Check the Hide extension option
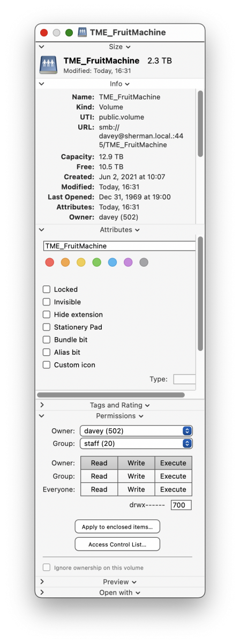This screenshot has width=240, height=644. coord(47,314)
